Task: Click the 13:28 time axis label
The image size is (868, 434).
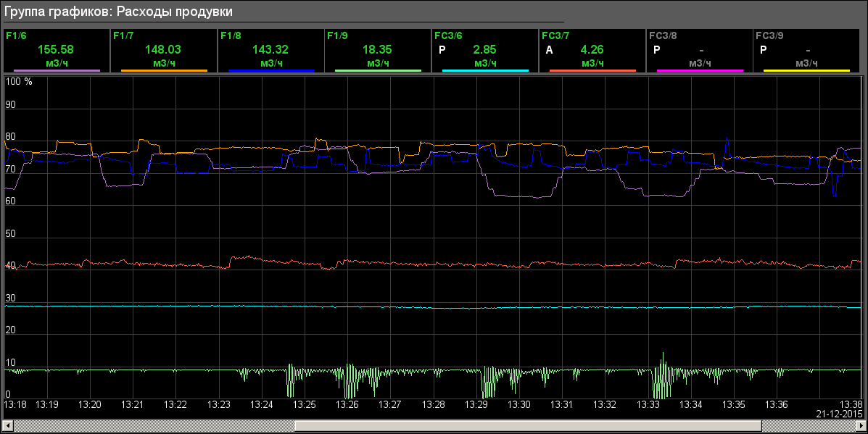Action: point(433,405)
